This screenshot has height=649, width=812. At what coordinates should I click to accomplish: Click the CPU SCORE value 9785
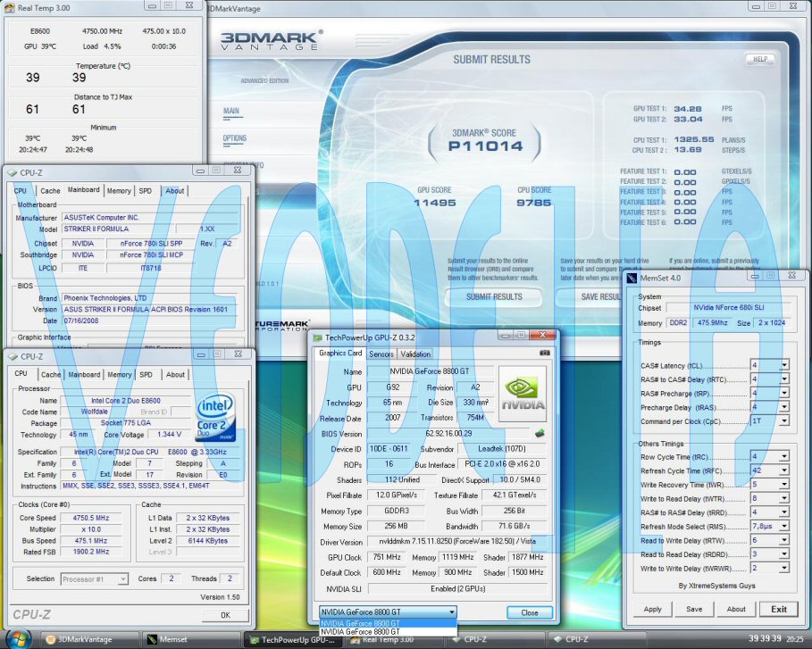pyautogui.click(x=533, y=203)
